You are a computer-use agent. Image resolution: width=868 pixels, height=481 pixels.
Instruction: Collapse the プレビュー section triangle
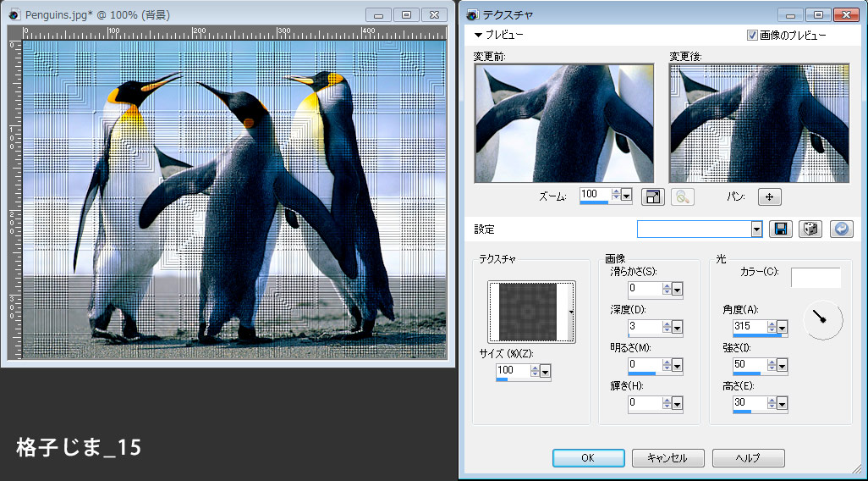click(x=478, y=36)
